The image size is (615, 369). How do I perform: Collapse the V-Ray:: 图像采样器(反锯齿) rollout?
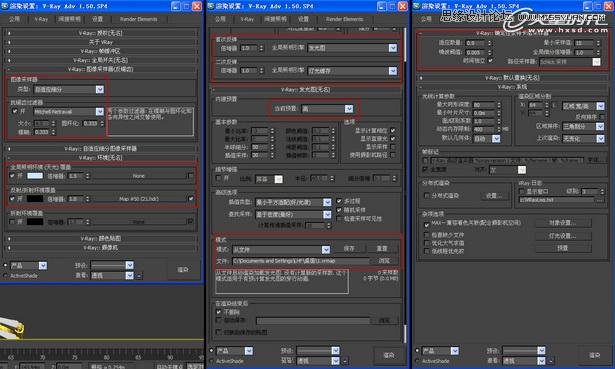100,69
